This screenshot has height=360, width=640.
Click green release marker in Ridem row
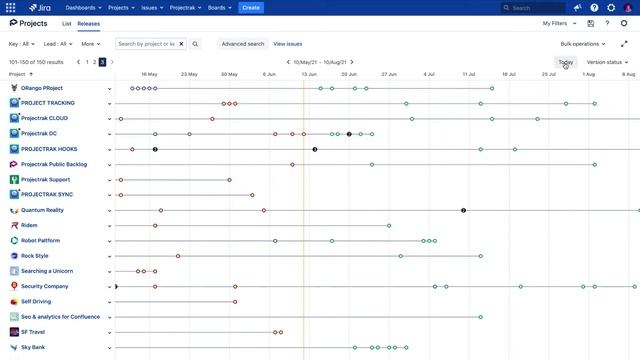[x=389, y=225]
